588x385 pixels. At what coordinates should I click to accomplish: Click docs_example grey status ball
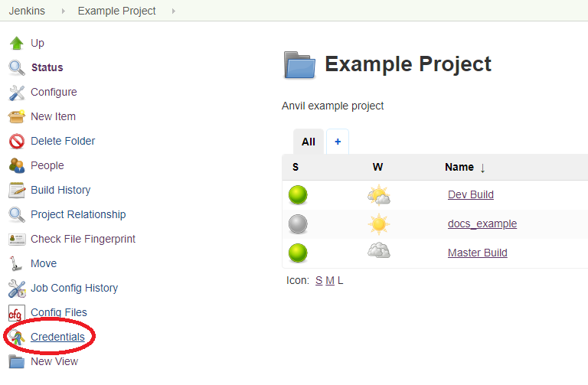pos(298,223)
